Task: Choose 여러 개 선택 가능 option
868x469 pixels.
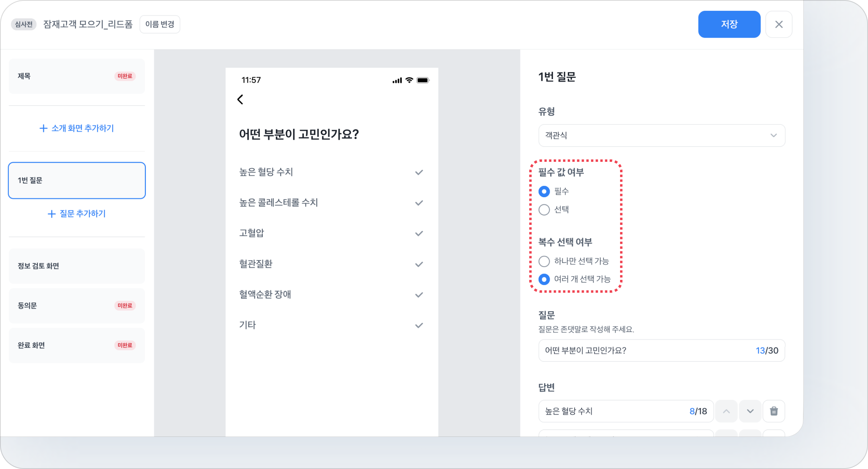Action: [x=544, y=279]
